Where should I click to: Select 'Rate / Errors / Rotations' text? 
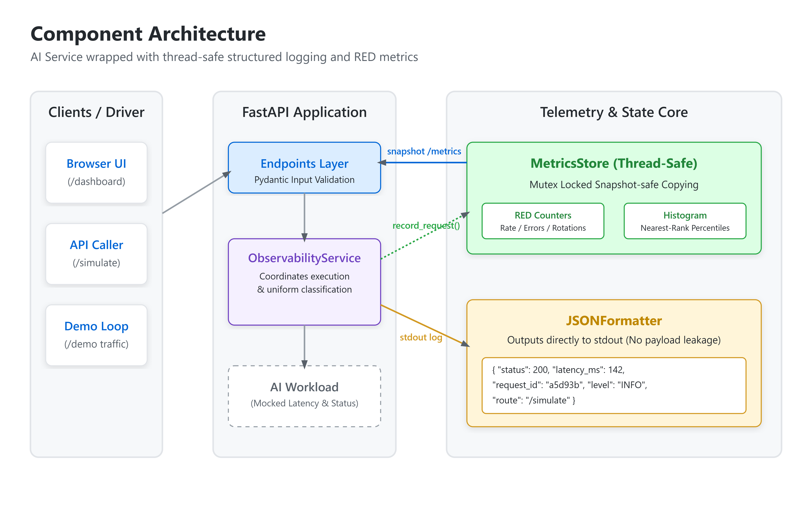click(x=543, y=228)
